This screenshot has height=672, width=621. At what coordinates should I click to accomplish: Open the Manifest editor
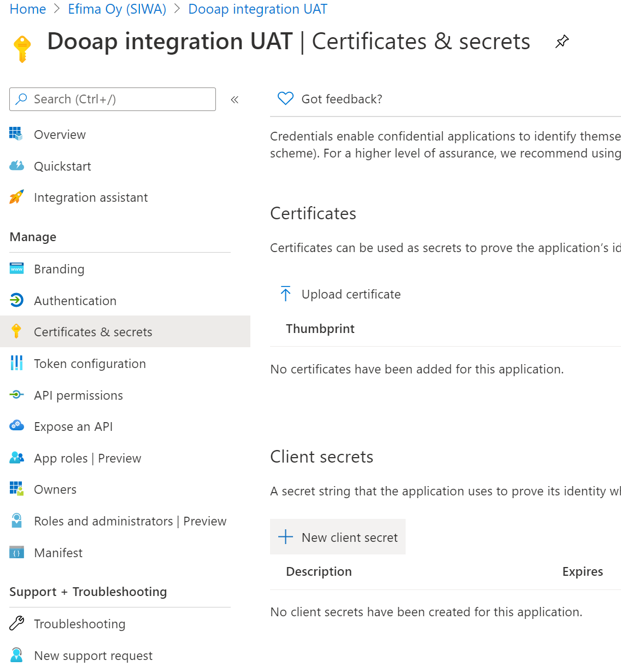pos(125,553)
